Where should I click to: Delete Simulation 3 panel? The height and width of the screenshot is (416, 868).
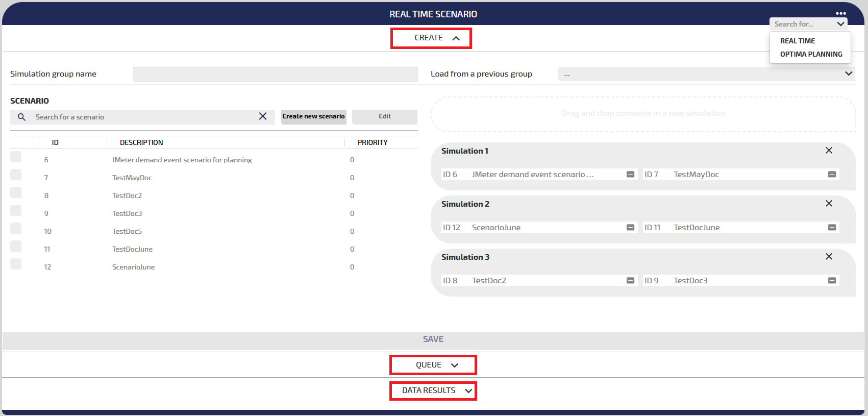click(x=829, y=256)
